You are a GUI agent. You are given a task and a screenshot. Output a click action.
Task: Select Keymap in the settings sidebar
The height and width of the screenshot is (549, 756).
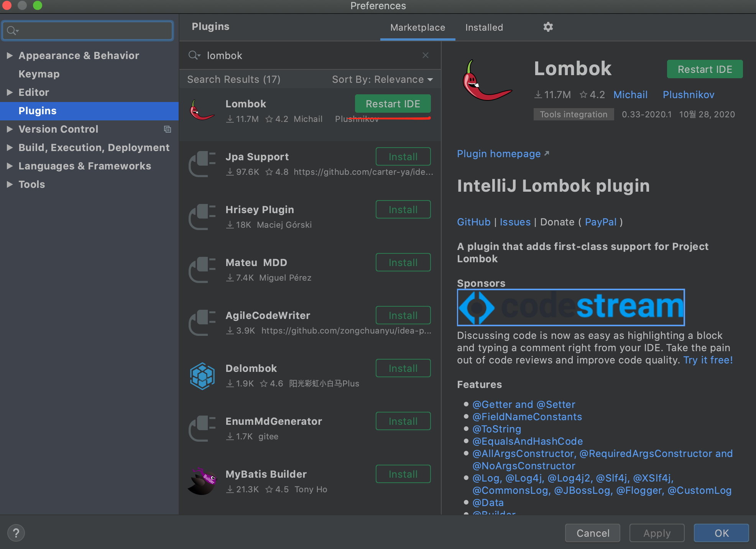pos(39,74)
